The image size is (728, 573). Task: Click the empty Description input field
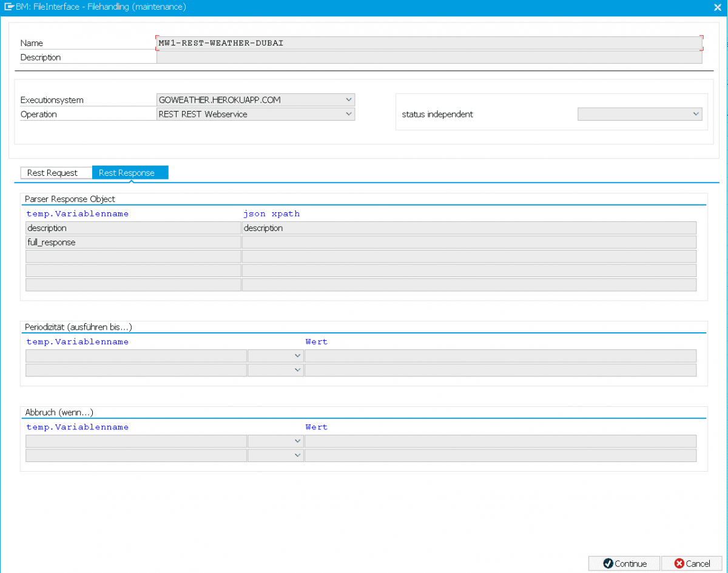pos(430,58)
